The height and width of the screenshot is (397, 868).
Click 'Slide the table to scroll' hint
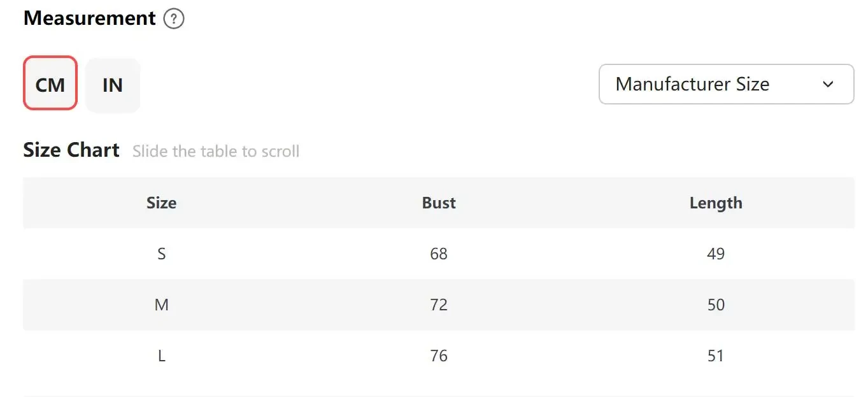click(x=216, y=152)
